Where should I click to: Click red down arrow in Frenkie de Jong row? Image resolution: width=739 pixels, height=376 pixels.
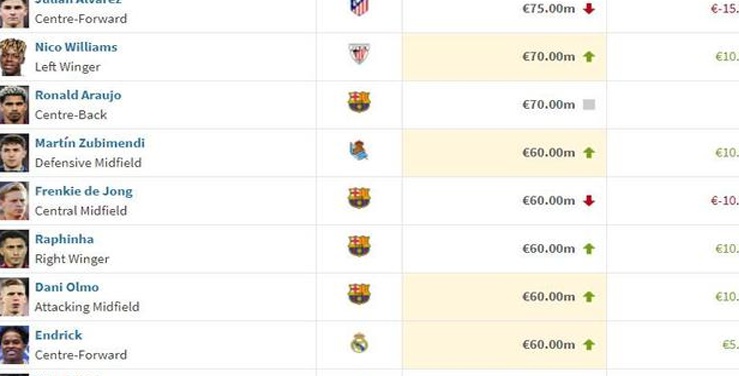(589, 201)
